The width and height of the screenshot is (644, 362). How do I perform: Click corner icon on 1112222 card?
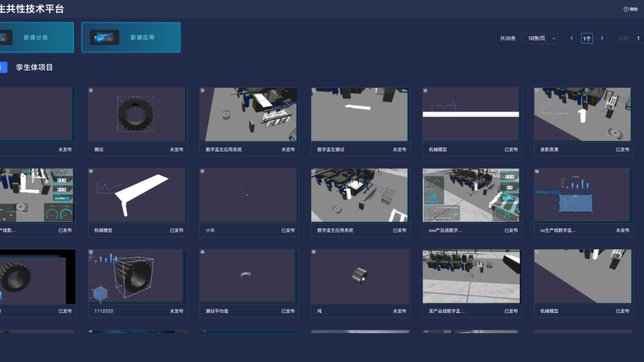click(91, 253)
